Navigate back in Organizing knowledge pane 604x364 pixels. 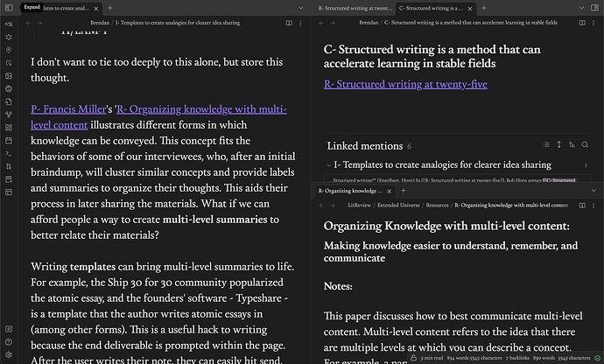(x=321, y=206)
